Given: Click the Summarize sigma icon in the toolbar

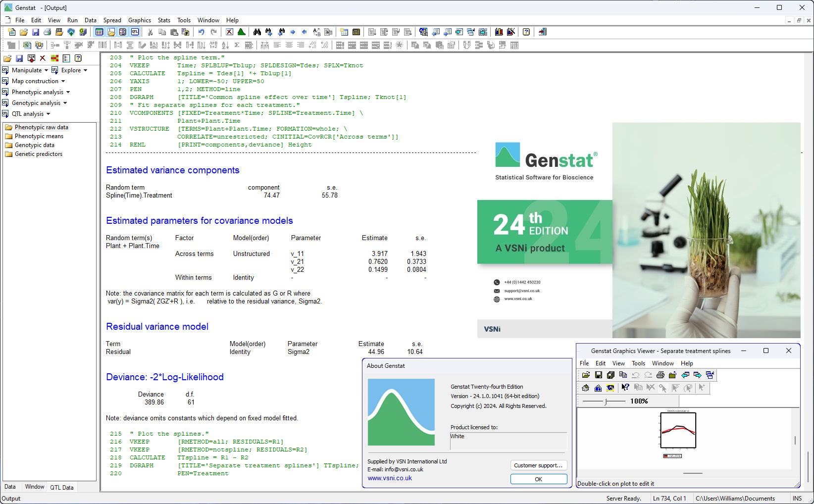Looking at the screenshot, I should (237, 45).
